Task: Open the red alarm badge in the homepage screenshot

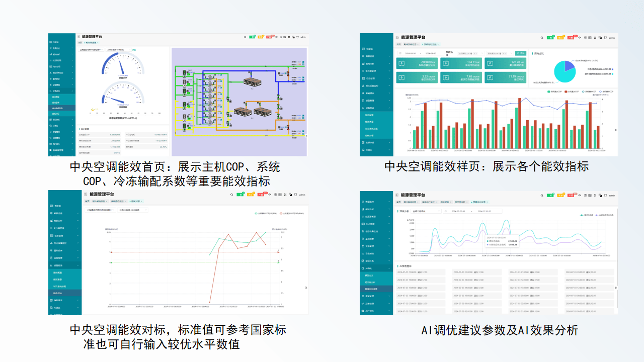Action: pos(270,37)
